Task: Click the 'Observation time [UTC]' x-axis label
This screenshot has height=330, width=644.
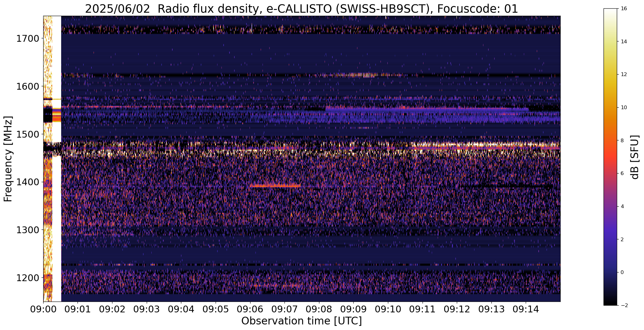Action: pyautogui.click(x=301, y=321)
